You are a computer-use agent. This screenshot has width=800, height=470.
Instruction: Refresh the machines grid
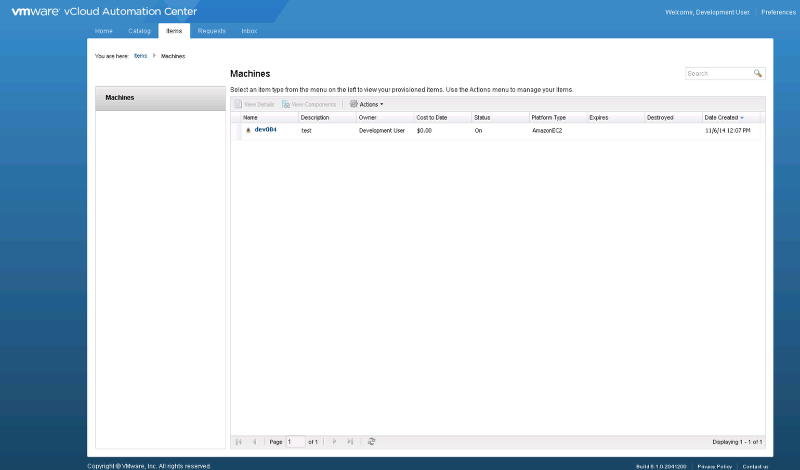[371, 441]
